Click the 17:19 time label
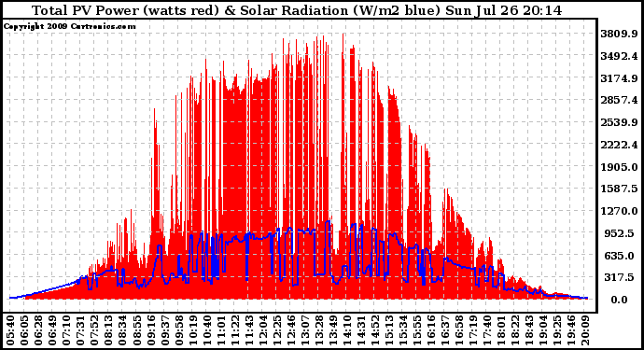Screen dimensions: 644x350 [x=473, y=330]
